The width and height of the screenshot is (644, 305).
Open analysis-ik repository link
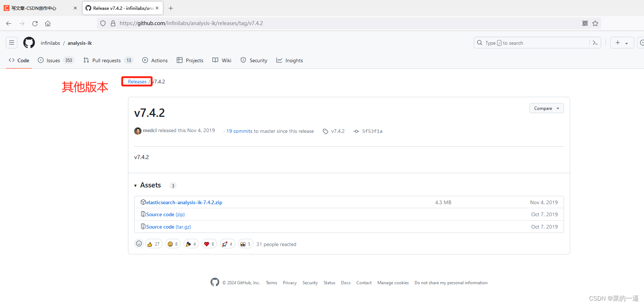click(80, 43)
